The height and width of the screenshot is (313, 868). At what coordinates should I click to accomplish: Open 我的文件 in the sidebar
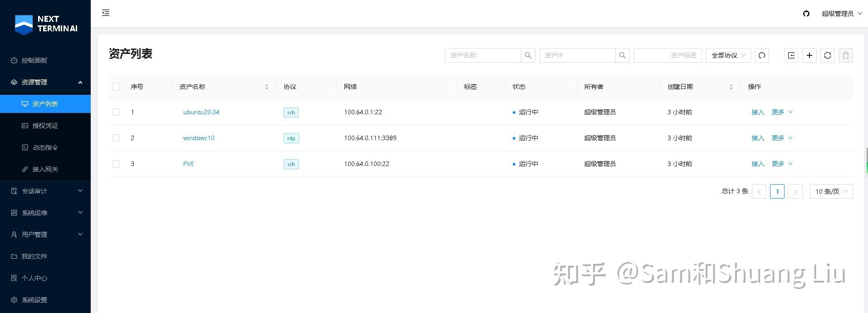pyautogui.click(x=45, y=256)
